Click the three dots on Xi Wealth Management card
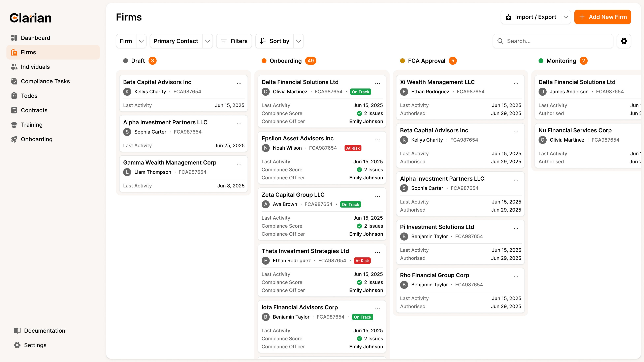 (x=516, y=83)
